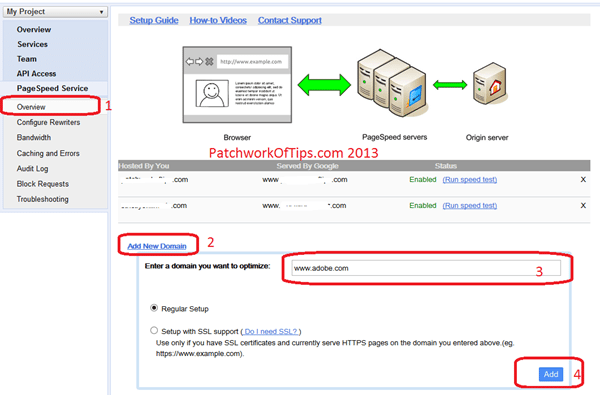Open the Bandwidth page

[x=34, y=137]
